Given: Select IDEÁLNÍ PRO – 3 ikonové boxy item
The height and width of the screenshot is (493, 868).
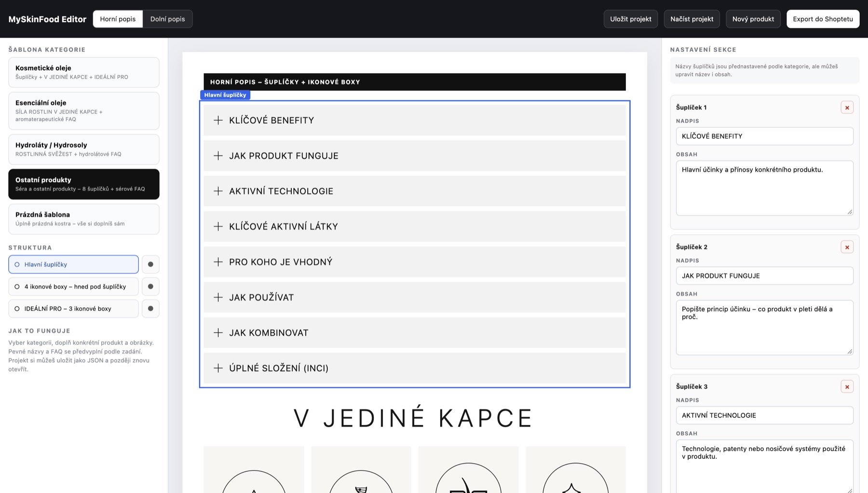Looking at the screenshot, I should tap(73, 309).
